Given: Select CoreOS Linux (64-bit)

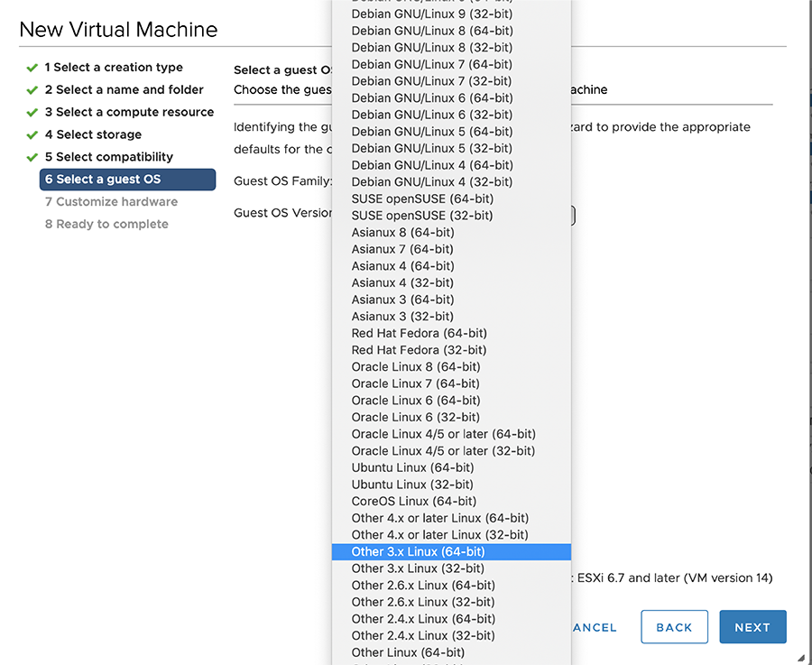Looking at the screenshot, I should click(x=451, y=502).
